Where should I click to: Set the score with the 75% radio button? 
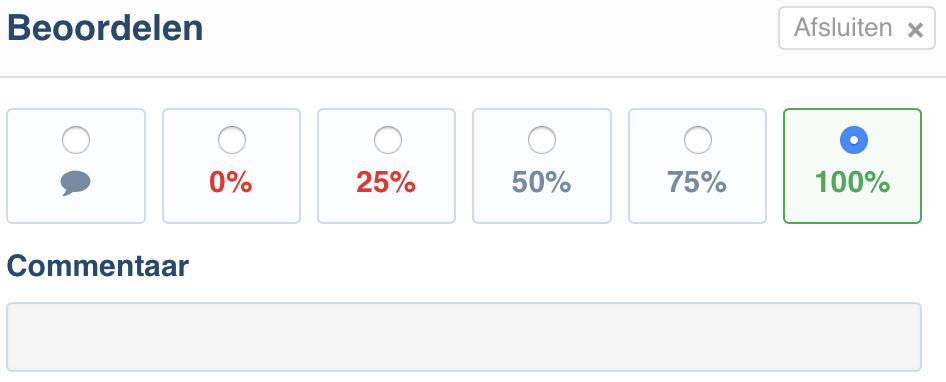(697, 140)
